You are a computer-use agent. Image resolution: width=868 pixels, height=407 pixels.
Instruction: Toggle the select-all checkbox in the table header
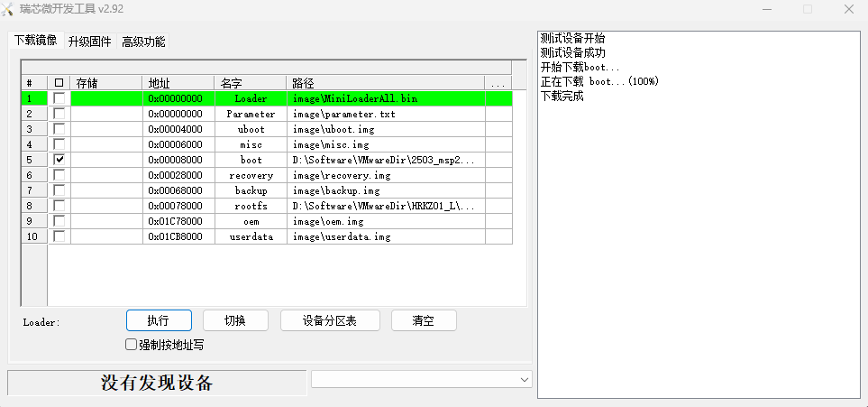(x=59, y=83)
